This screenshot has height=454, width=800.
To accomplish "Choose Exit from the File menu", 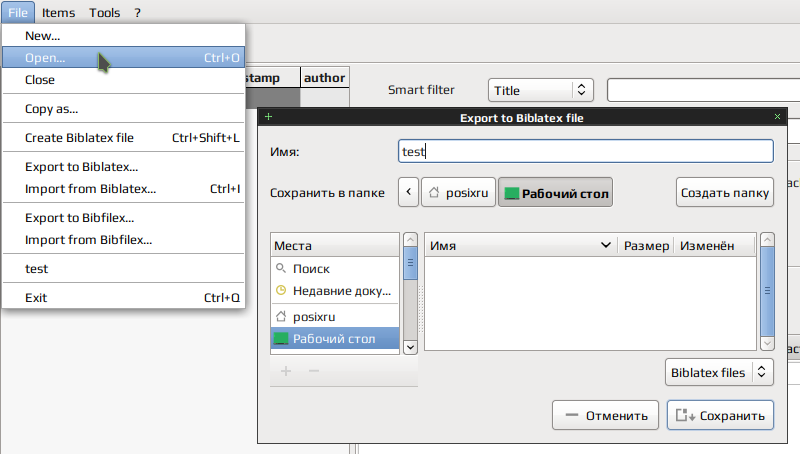I will pos(123,298).
